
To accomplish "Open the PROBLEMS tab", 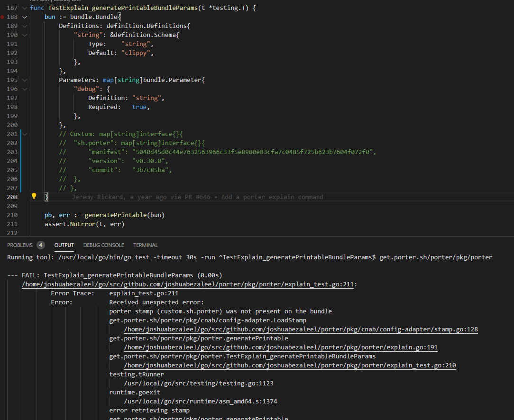I will 19,245.
